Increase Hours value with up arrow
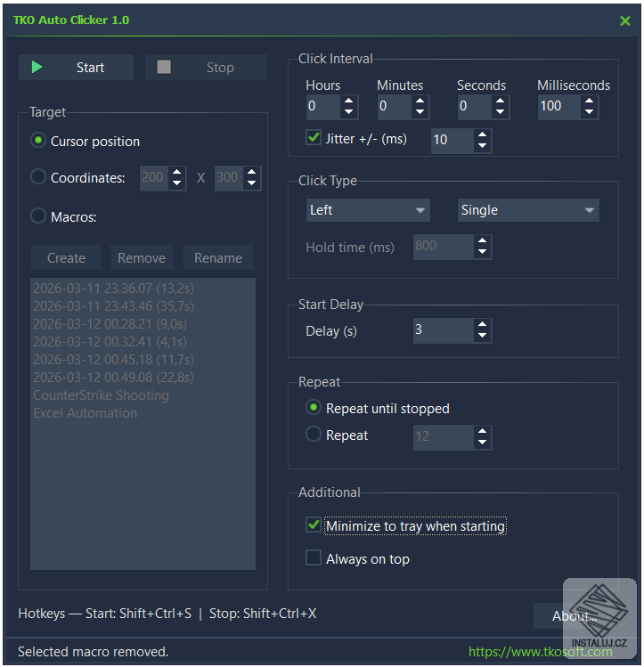This screenshot has width=644, height=667. [x=349, y=102]
